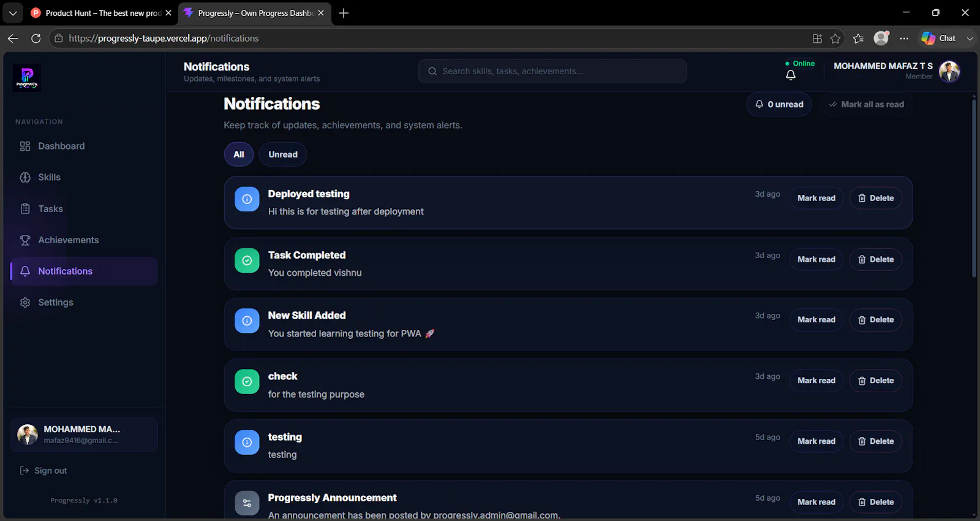The height and width of the screenshot is (521, 980).
Task: Delete the New Skill Added notification
Action: [x=876, y=319]
